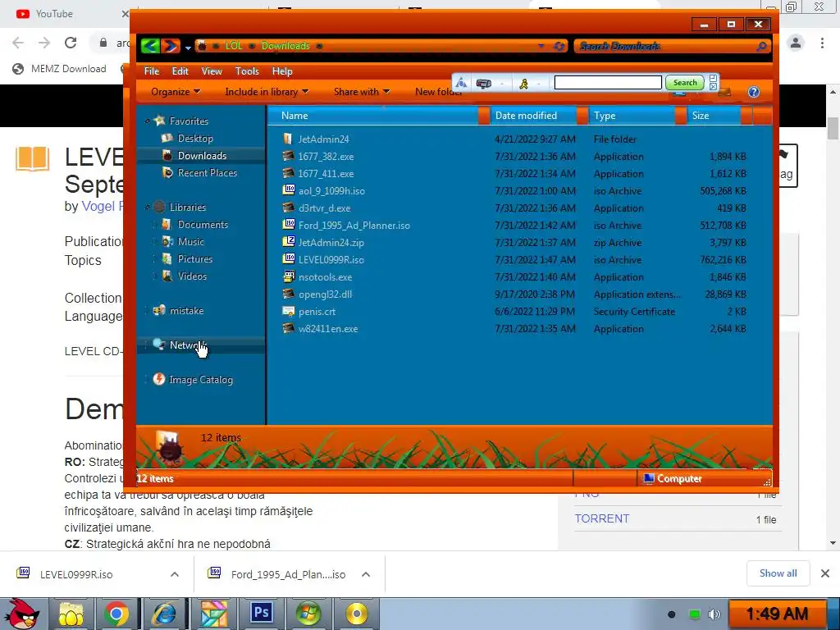The width and height of the screenshot is (840, 630).
Task: Click Show all downloads button
Action: tap(778, 573)
